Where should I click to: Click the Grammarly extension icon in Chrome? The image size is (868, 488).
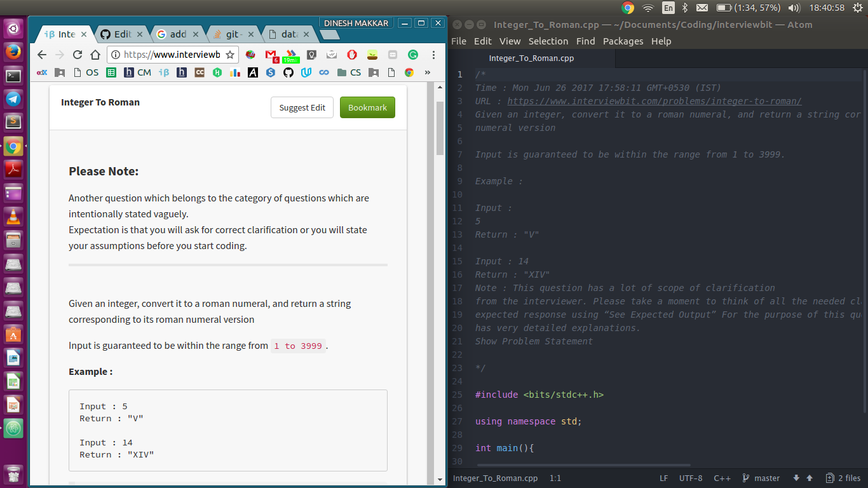click(413, 55)
